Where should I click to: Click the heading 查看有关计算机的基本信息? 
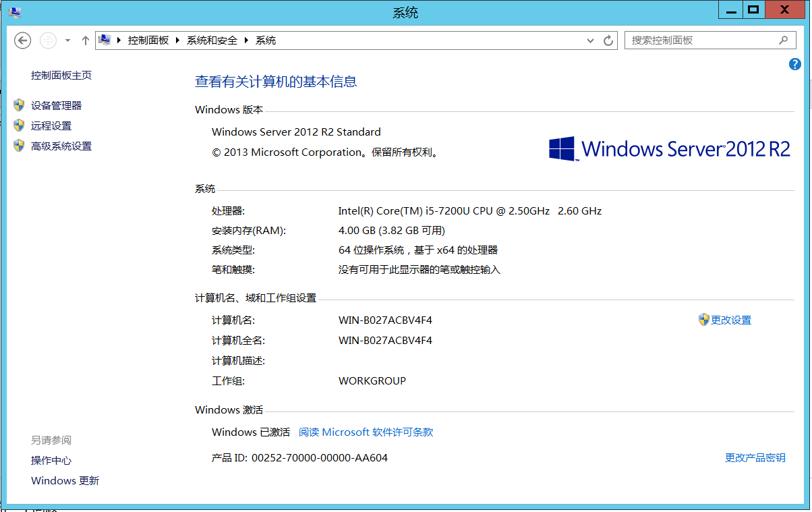[x=276, y=82]
